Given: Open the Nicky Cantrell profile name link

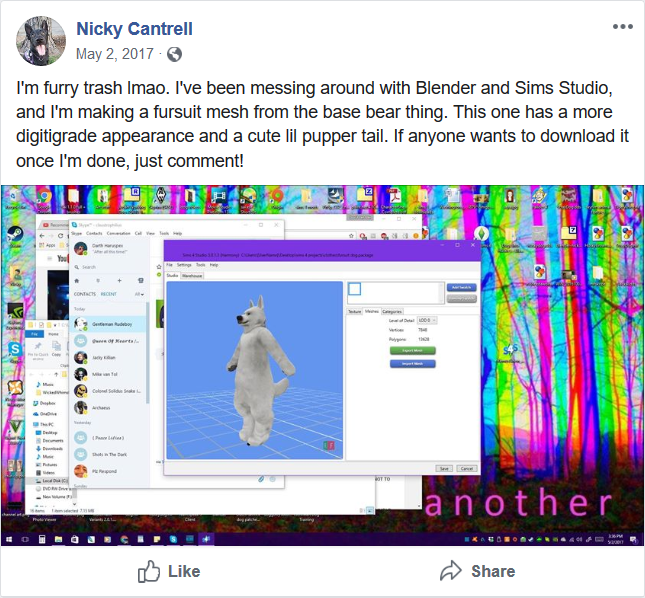Looking at the screenshot, I should (134, 29).
